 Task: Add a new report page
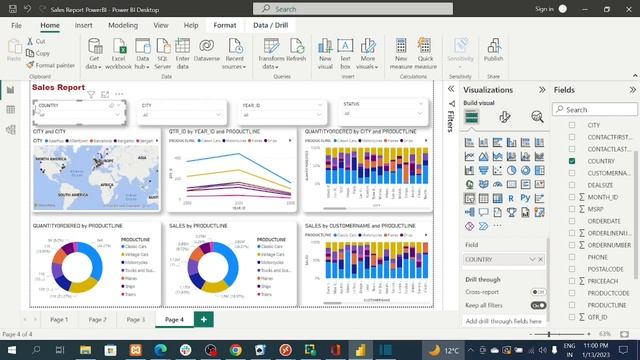tap(204, 320)
